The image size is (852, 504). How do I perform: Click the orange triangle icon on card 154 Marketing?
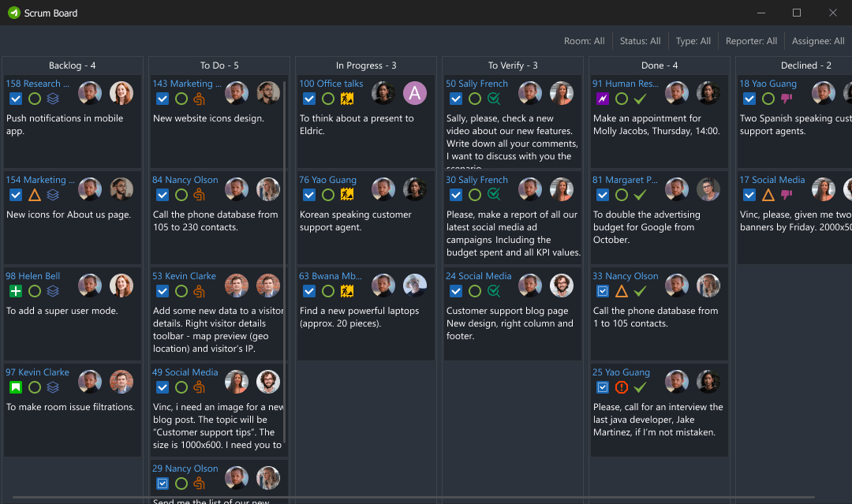[x=35, y=195]
